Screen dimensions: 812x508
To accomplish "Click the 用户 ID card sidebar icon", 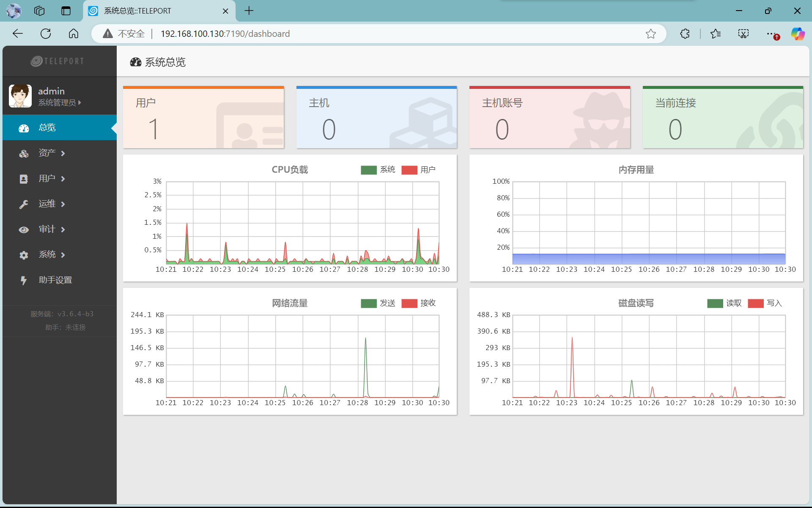I will pyautogui.click(x=24, y=179).
